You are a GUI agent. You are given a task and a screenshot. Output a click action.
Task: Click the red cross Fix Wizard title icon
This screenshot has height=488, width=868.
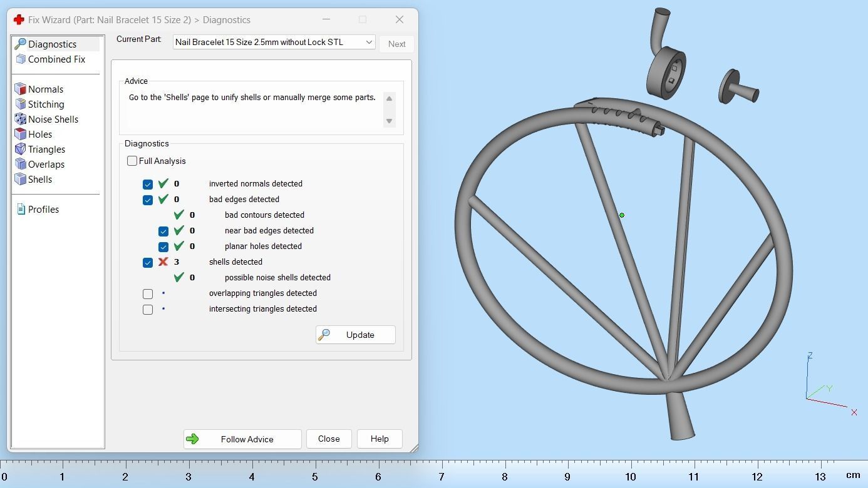pos(19,19)
